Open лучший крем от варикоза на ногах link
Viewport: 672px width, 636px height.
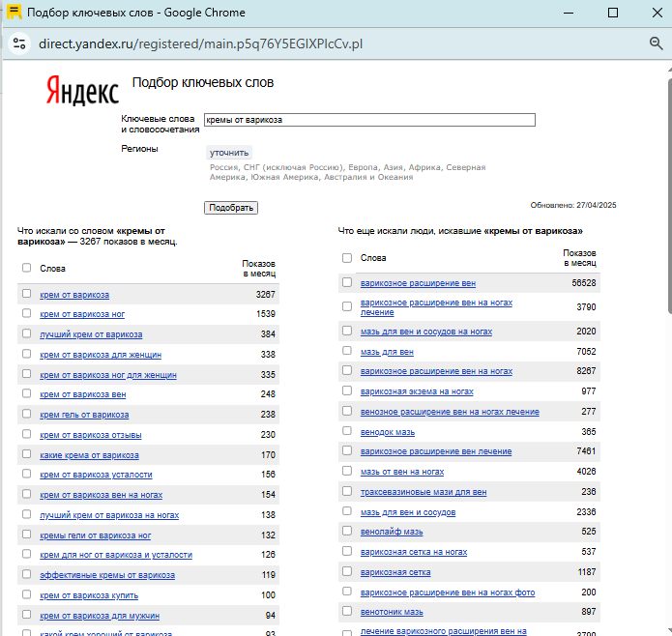[109, 515]
